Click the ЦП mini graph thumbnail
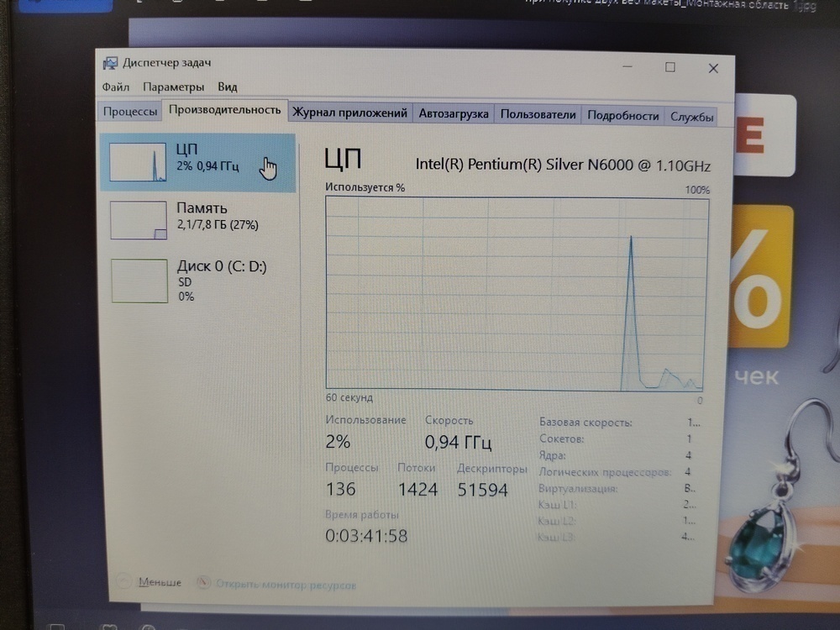This screenshot has width=840, height=630. click(x=139, y=161)
